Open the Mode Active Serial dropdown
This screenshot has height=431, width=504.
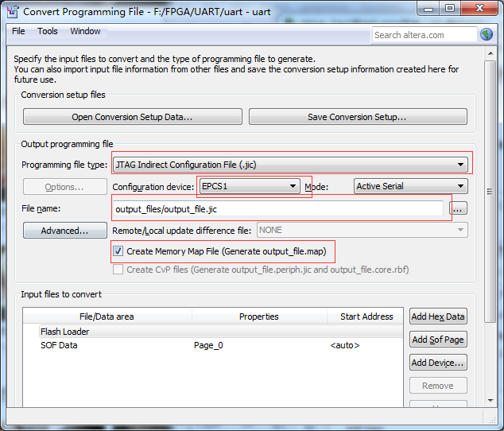[x=410, y=186]
